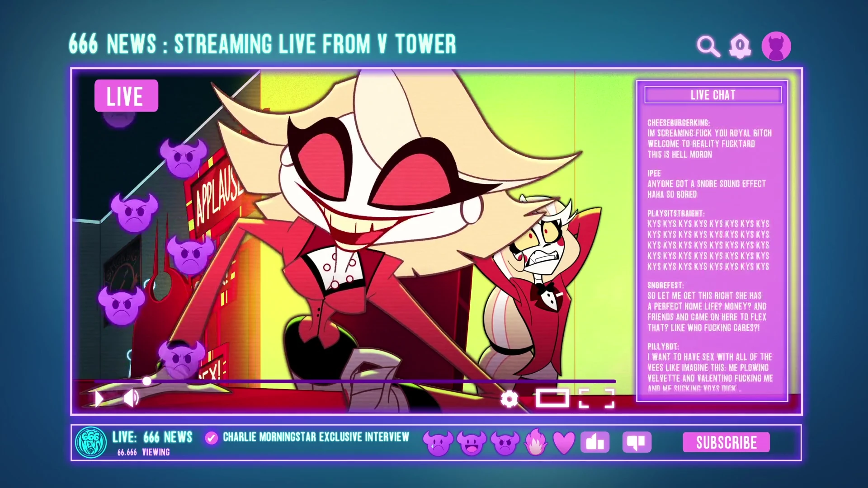Open the video settings gear
This screenshot has height=488, width=868.
coord(509,399)
